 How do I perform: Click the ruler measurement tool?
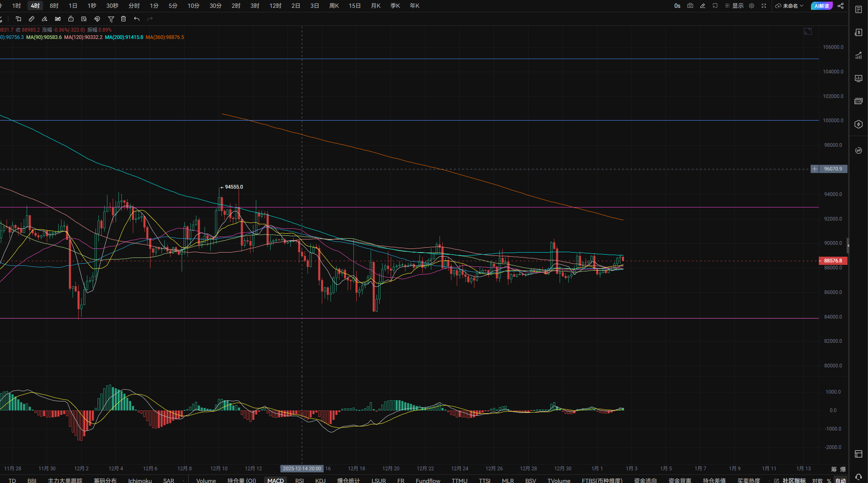click(x=32, y=19)
